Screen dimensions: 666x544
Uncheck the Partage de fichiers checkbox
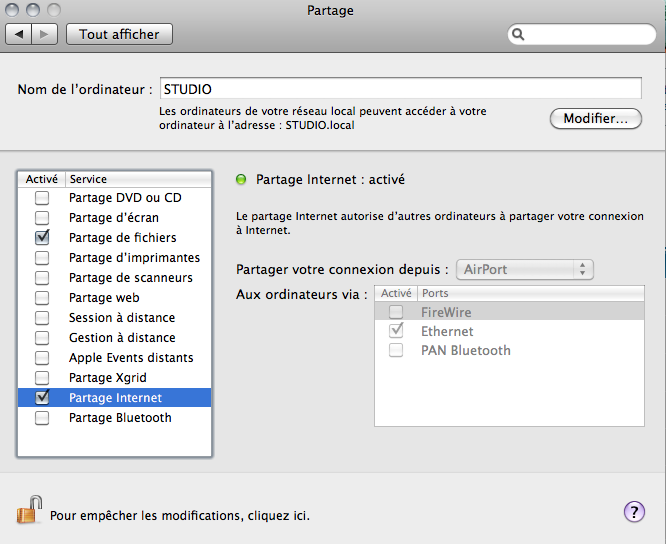tap(42, 238)
